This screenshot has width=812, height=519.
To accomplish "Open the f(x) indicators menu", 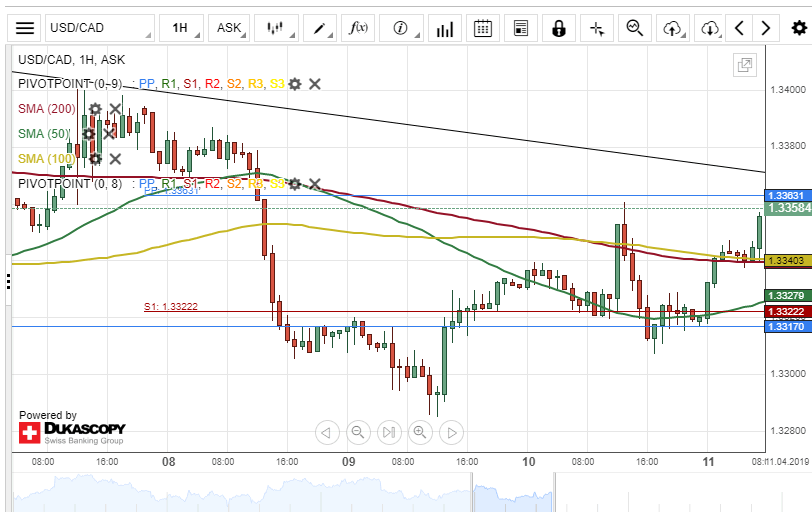I will tap(358, 28).
